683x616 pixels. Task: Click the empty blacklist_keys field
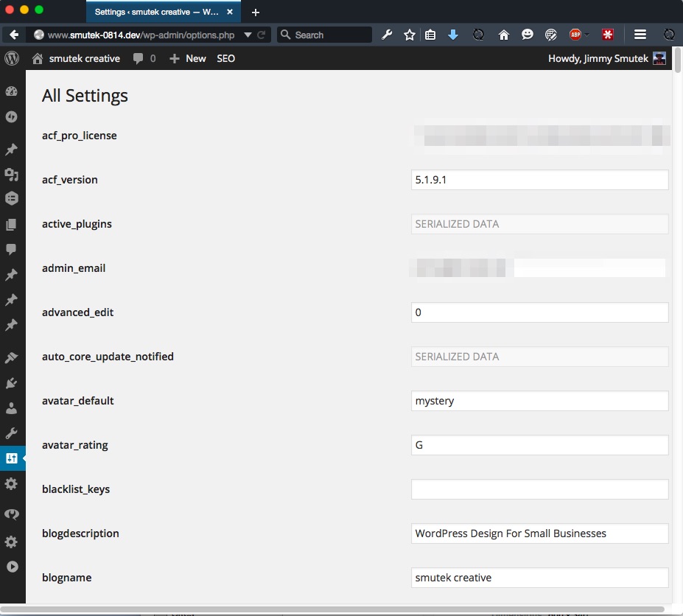coord(539,489)
